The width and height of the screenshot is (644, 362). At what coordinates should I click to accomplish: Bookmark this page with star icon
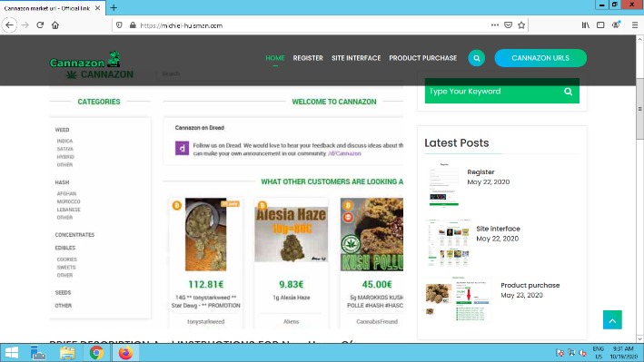[521, 25]
